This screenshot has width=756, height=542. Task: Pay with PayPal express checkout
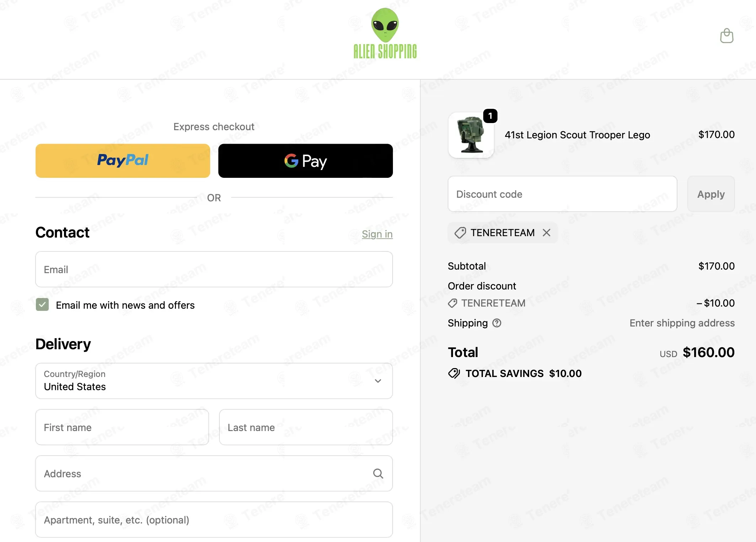[123, 161]
